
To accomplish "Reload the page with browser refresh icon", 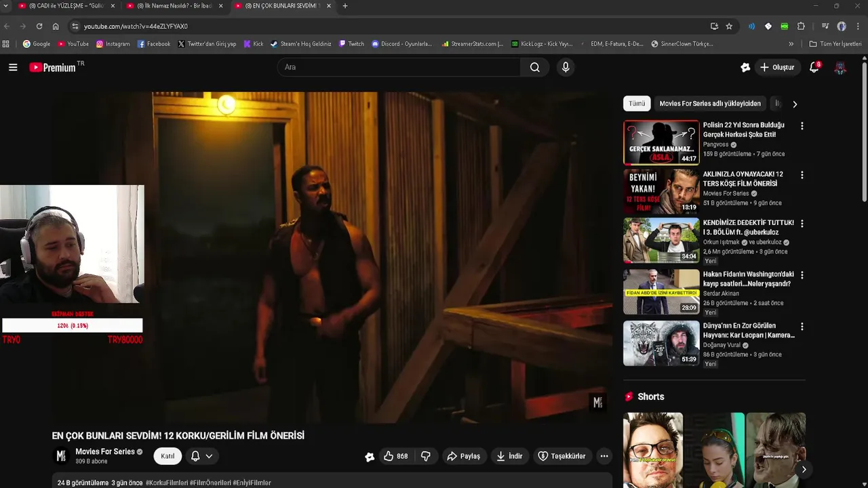I will click(39, 26).
